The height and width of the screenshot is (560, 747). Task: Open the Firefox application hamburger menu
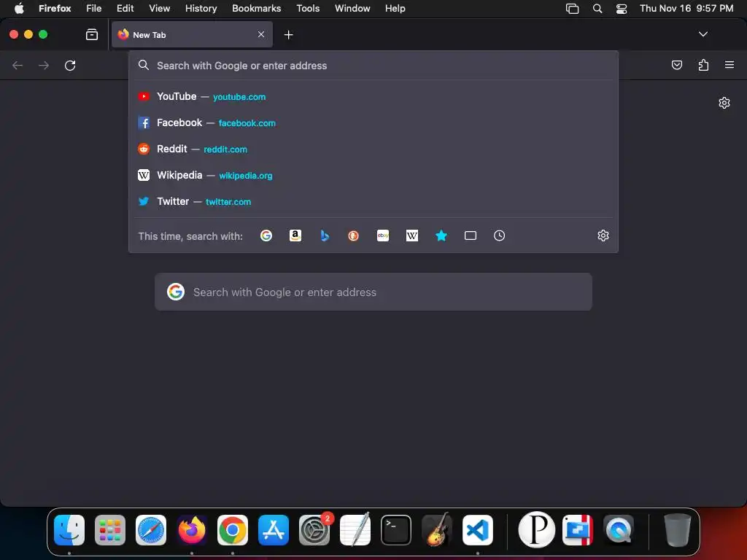pos(729,65)
